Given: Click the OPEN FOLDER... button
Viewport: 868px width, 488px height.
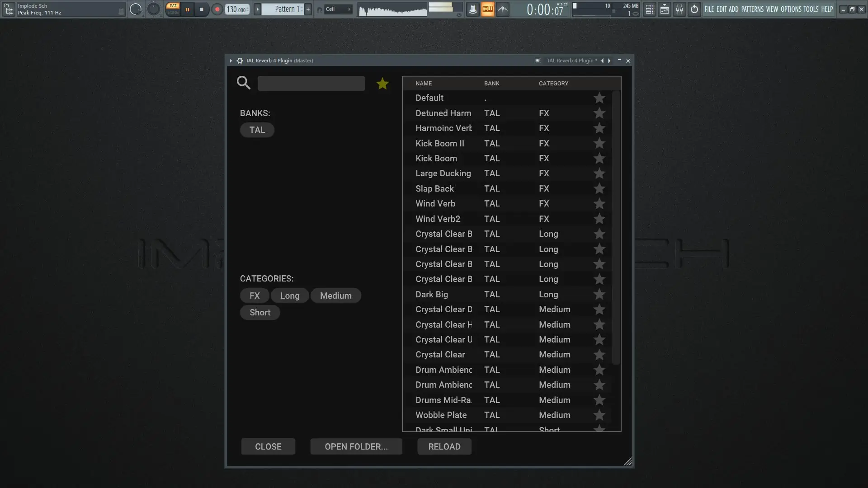Looking at the screenshot, I should (x=356, y=446).
